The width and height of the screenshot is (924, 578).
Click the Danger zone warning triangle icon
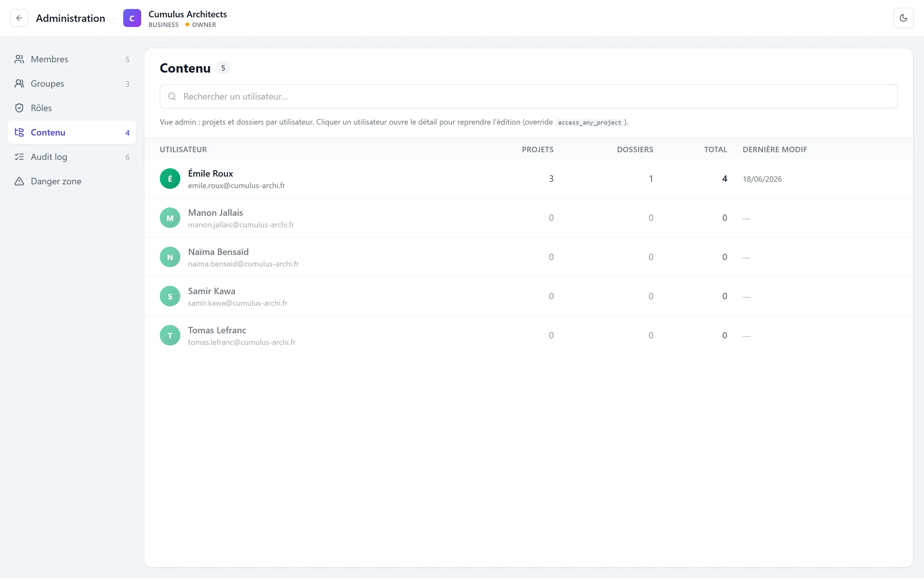click(x=19, y=181)
